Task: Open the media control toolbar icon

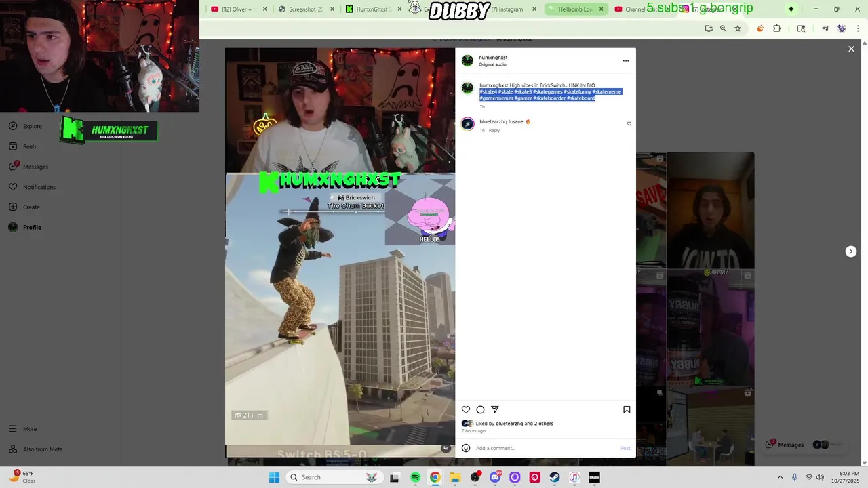Action: coord(825,28)
